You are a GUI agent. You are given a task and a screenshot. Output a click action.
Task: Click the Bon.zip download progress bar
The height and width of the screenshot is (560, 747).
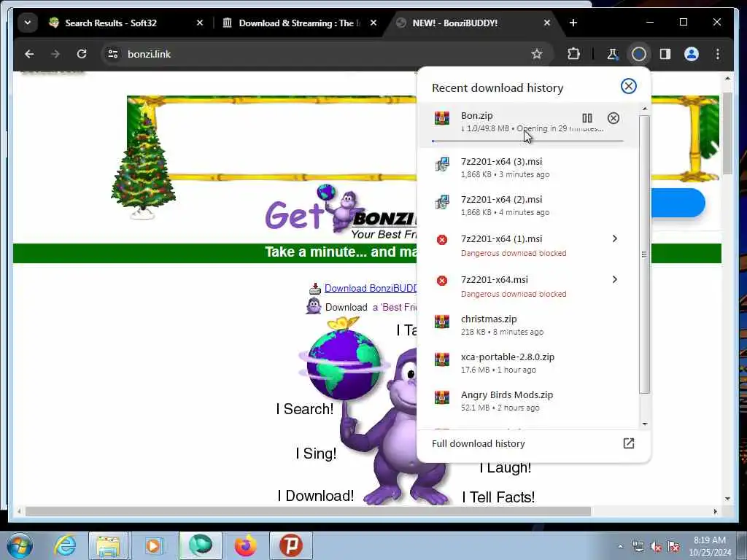point(527,141)
